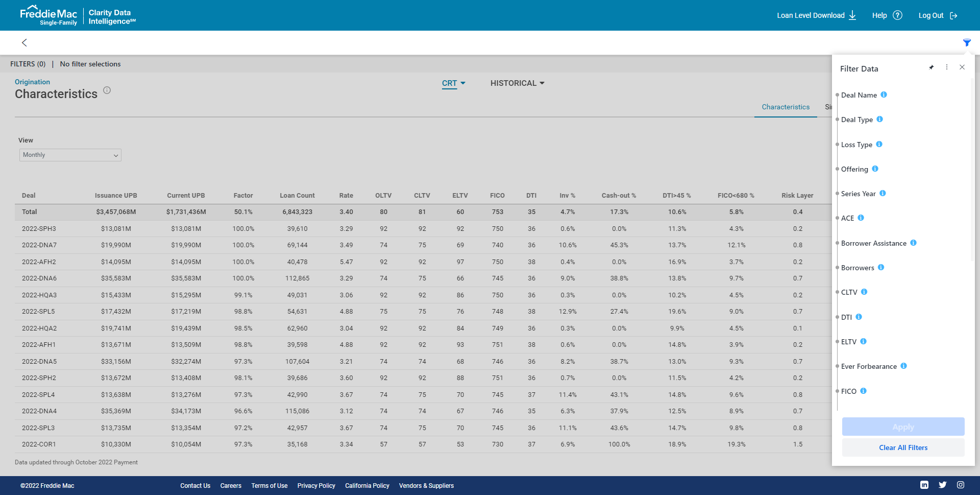This screenshot has width=980, height=495.
Task: Sort by Risk Layer column header
Action: point(797,196)
